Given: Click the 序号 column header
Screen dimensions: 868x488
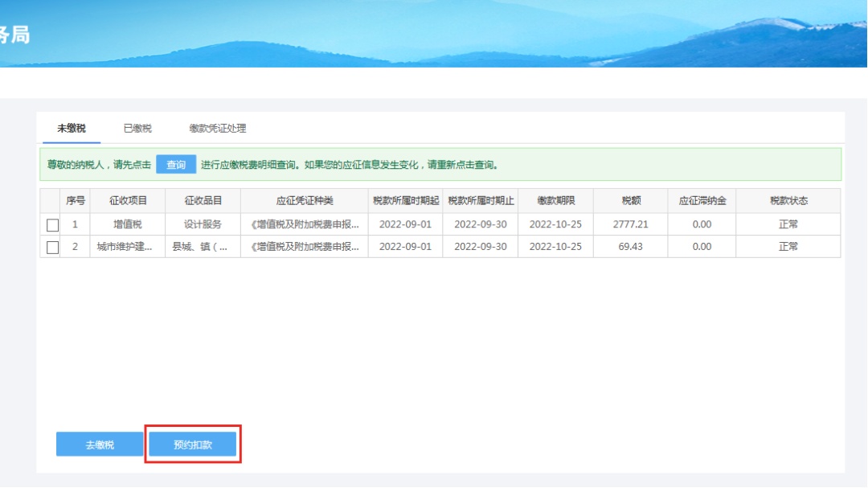Looking at the screenshot, I should 76,201.
